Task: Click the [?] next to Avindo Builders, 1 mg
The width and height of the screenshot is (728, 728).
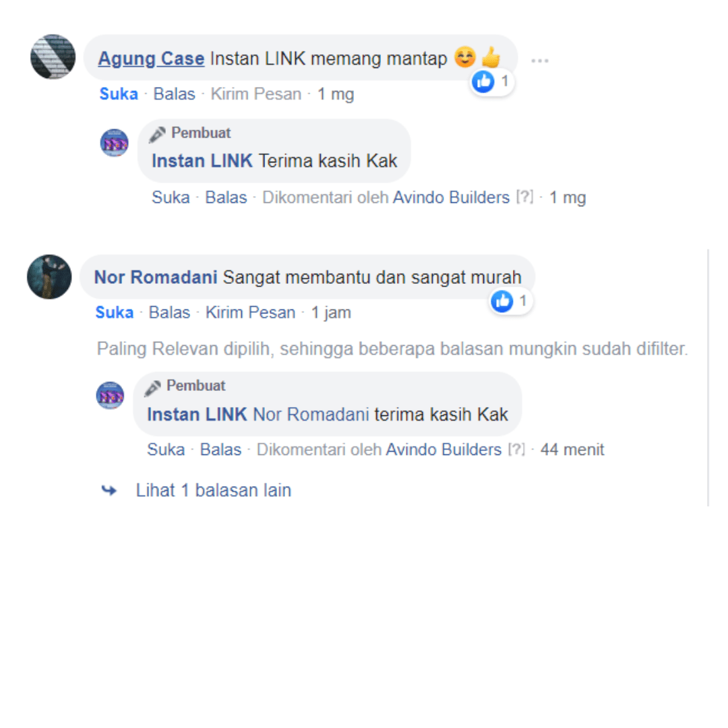Action: 524,197
